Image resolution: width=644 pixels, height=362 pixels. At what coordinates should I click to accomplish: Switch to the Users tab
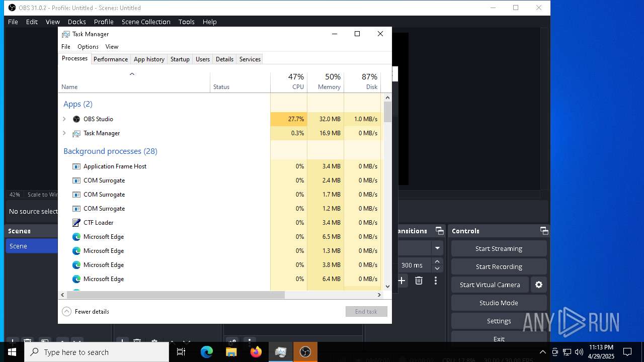point(203,59)
